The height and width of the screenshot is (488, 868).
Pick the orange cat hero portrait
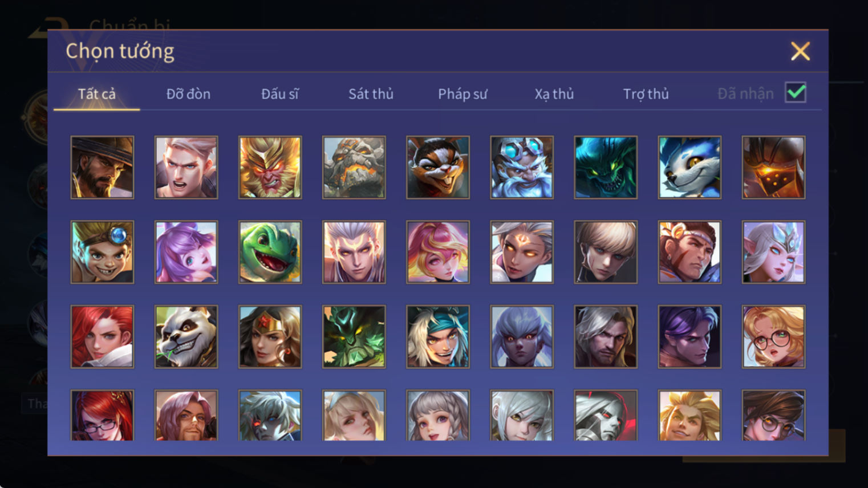438,167
